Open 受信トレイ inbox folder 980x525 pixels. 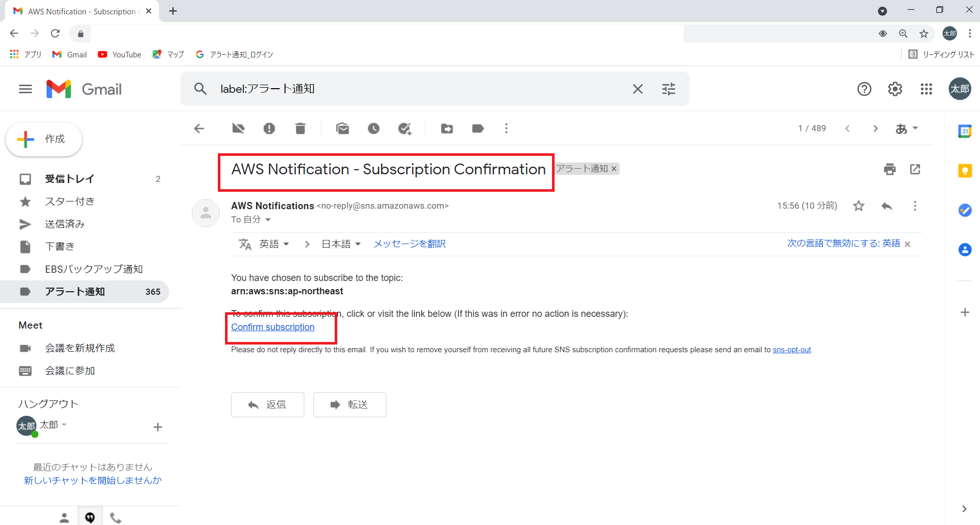point(85,179)
